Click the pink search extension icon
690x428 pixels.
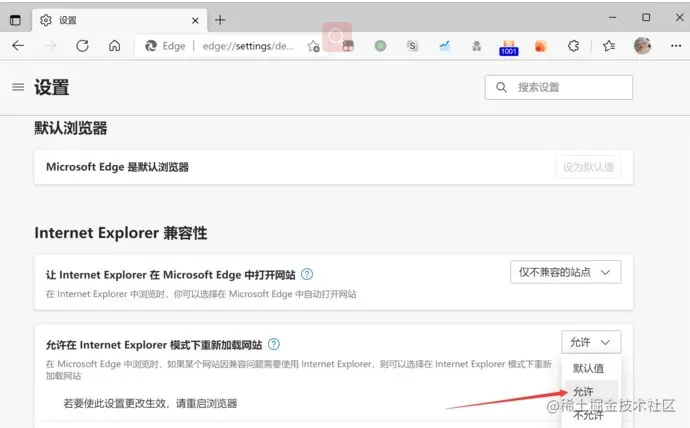pos(337,37)
